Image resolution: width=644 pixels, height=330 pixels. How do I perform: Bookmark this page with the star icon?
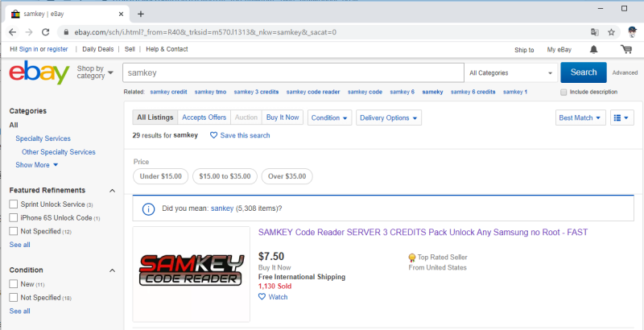click(611, 32)
